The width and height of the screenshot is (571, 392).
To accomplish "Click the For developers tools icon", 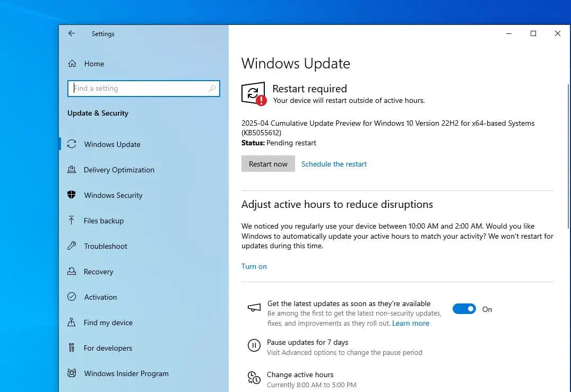I will [71, 347].
